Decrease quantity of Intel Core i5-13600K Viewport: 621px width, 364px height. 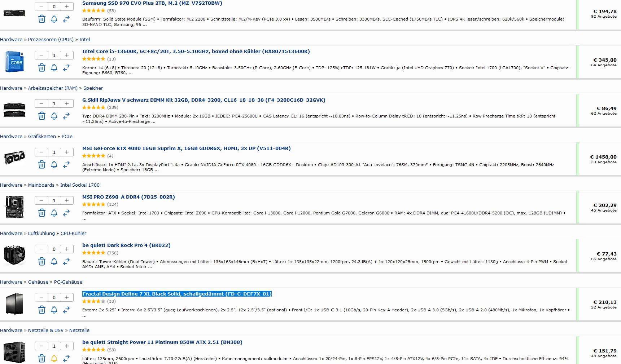coord(41,55)
